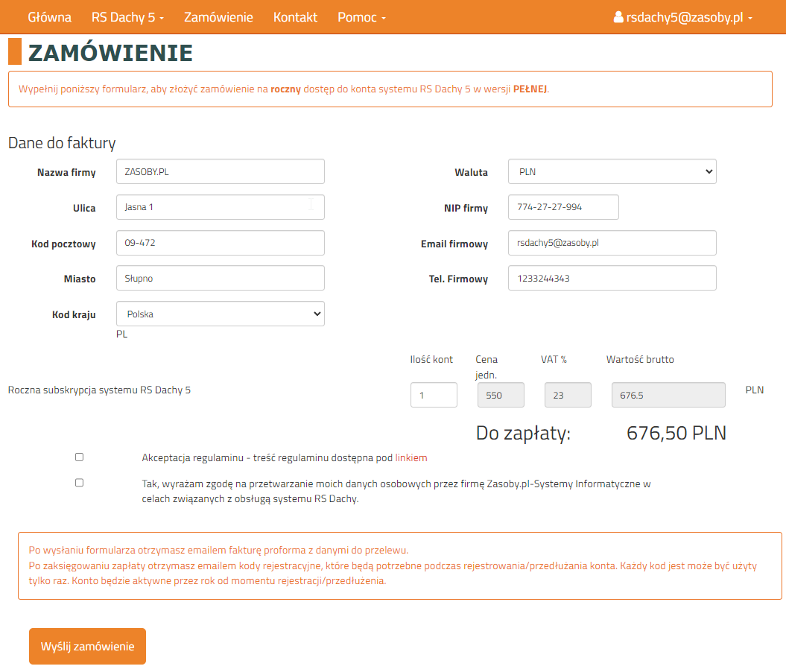The width and height of the screenshot is (786, 672).
Task: Focus the Ulica street field
Action: pyautogui.click(x=221, y=207)
